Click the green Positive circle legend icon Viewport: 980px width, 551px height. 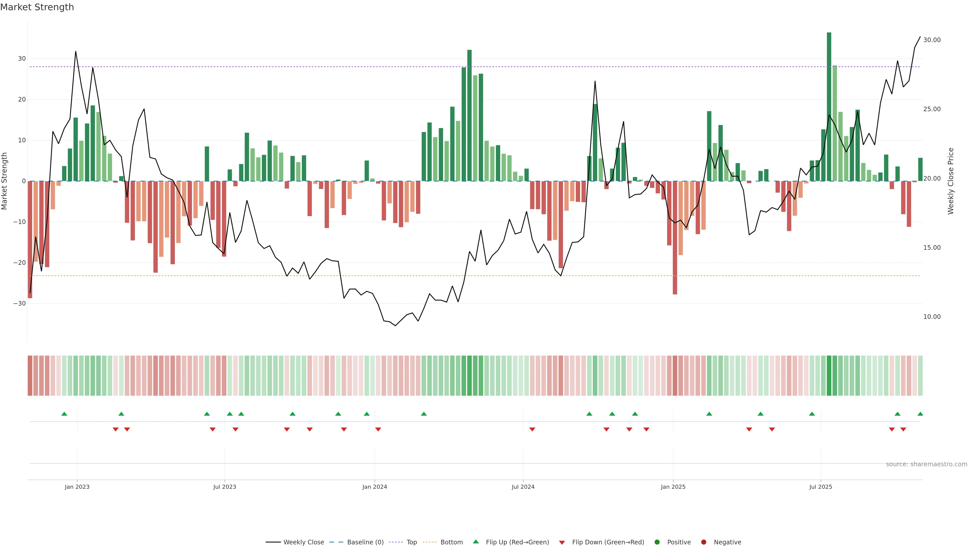point(657,542)
